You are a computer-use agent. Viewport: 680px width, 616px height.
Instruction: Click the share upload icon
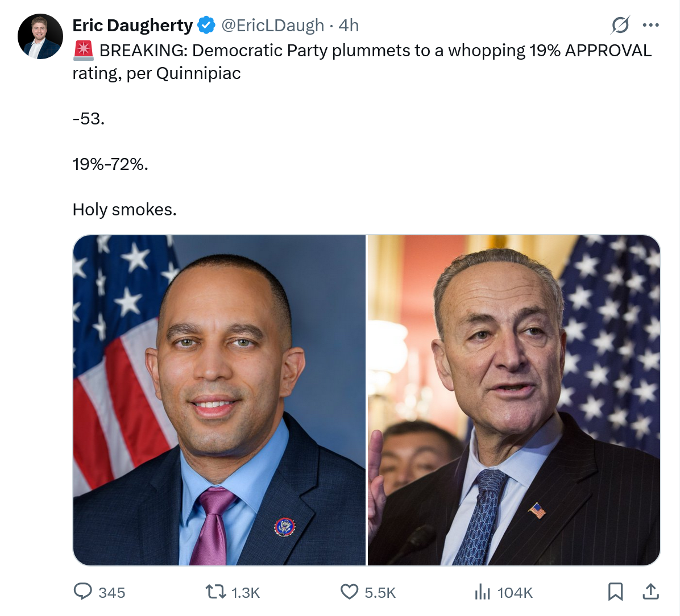coord(650,592)
